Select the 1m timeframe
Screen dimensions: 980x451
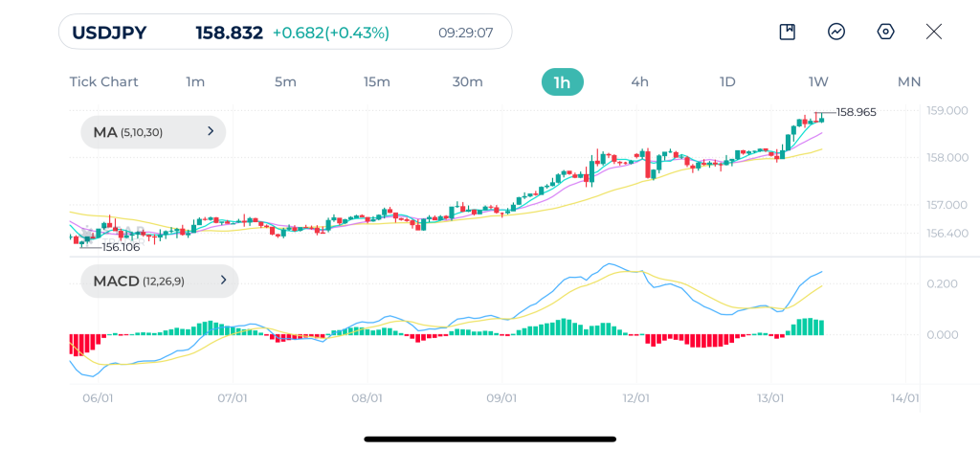click(195, 82)
